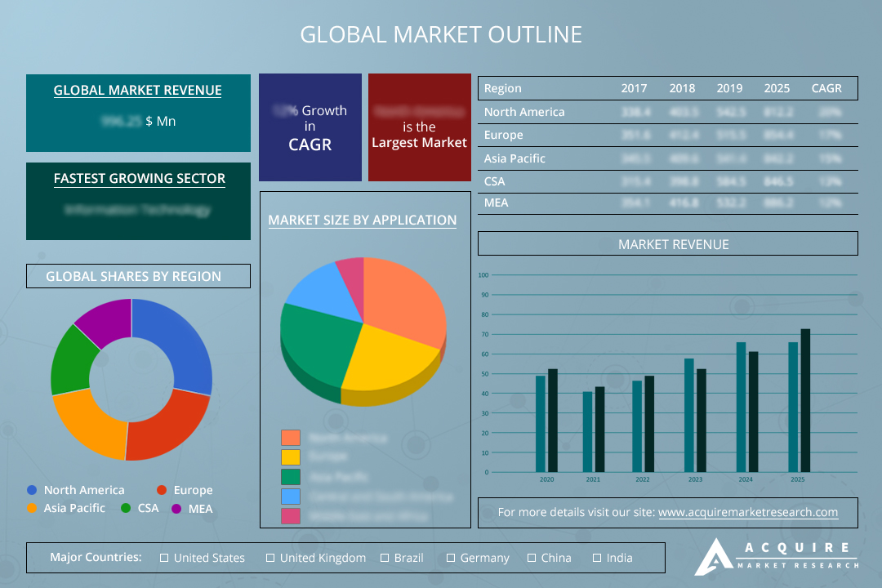Check the United States country checkbox
882x588 pixels.
(164, 558)
